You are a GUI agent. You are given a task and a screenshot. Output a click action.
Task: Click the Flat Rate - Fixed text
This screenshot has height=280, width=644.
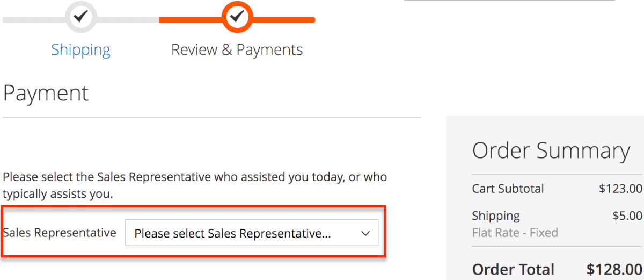(x=515, y=233)
